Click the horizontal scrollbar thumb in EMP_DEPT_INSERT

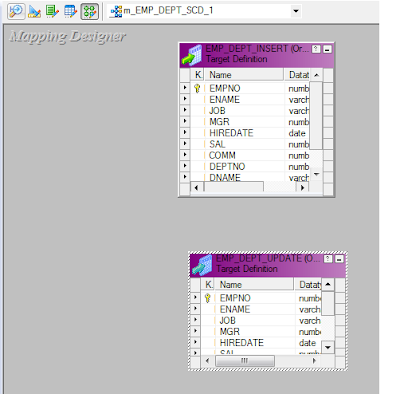(233, 187)
